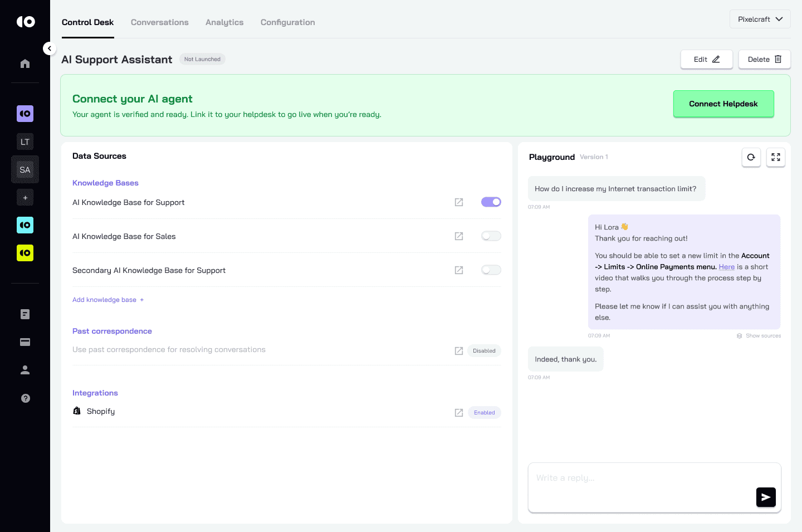Expand the Playground to fullscreen
802x532 pixels.
775,157
